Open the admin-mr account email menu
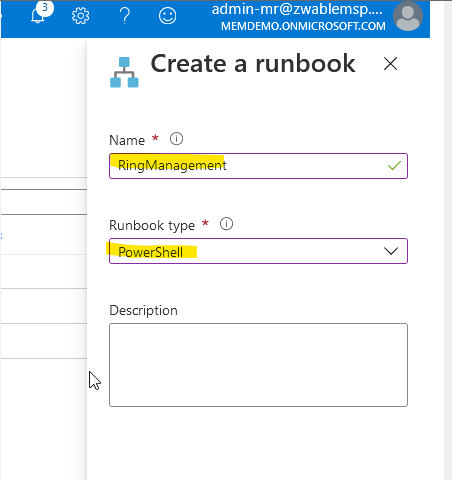This screenshot has width=452, height=480. [x=297, y=9]
